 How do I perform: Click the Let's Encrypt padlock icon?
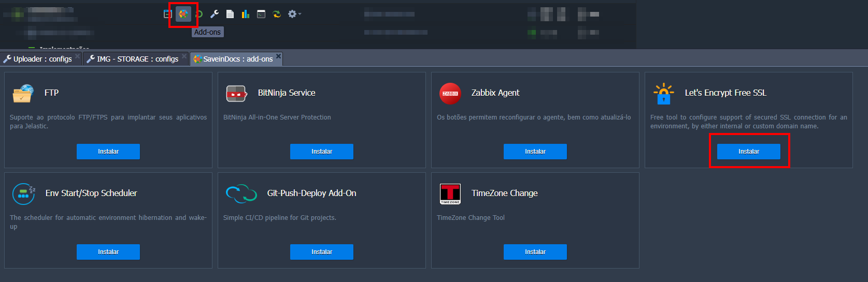pos(663,94)
